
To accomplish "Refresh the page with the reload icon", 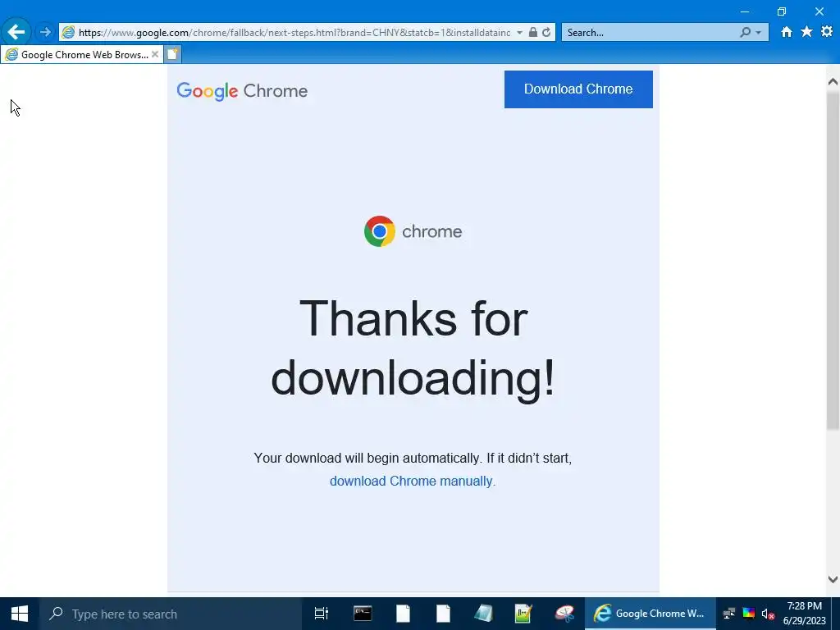I will pyautogui.click(x=546, y=32).
